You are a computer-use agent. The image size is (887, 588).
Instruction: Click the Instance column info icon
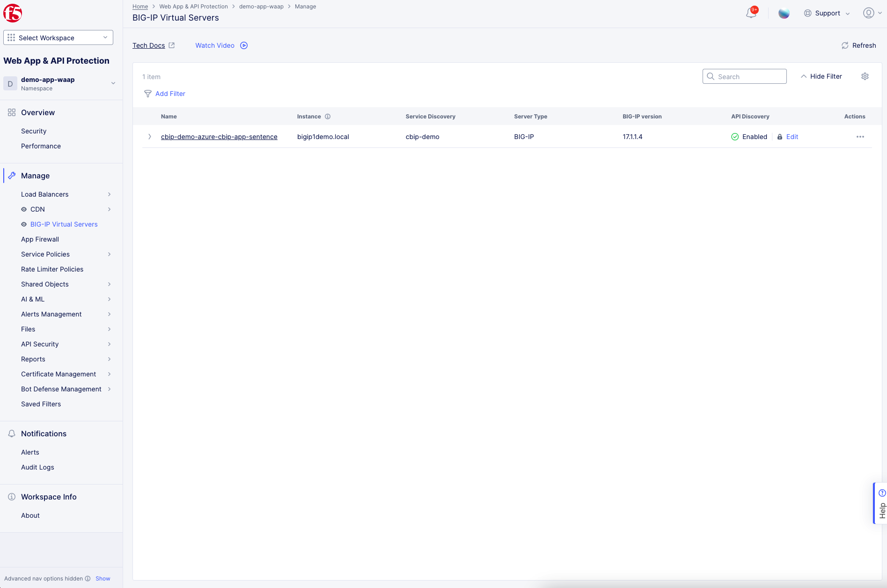pos(328,117)
